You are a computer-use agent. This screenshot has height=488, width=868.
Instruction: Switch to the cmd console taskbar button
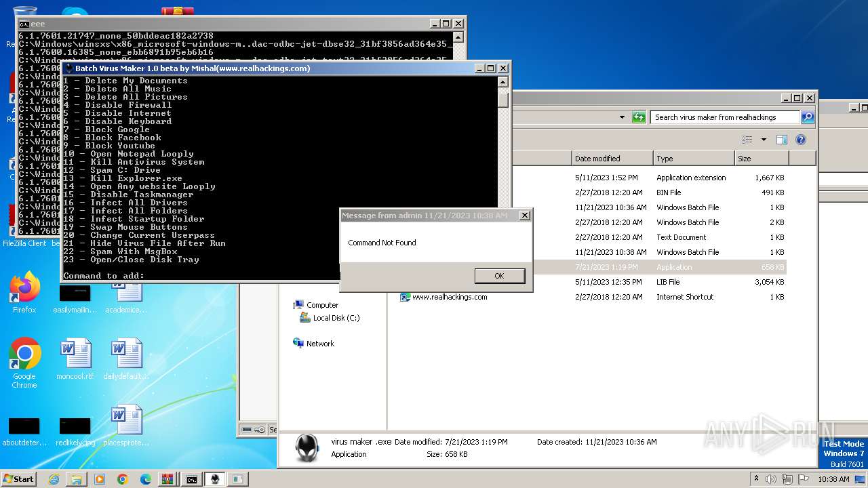click(192, 479)
